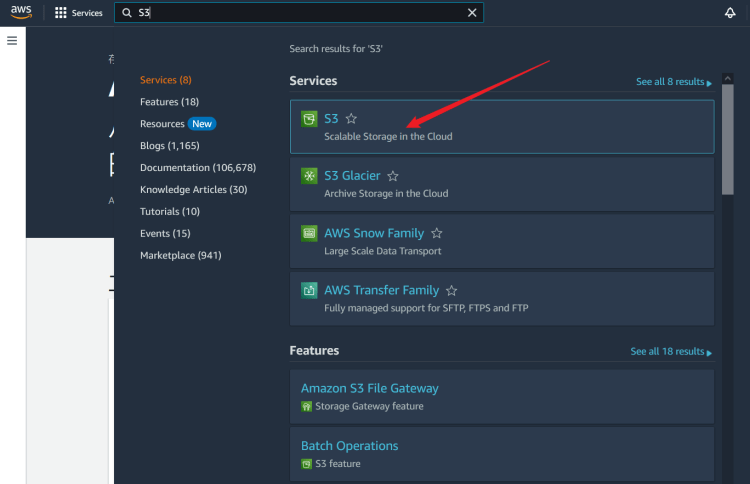The height and width of the screenshot is (484, 750).
Task: Open the notifications bell
Action: (x=729, y=13)
